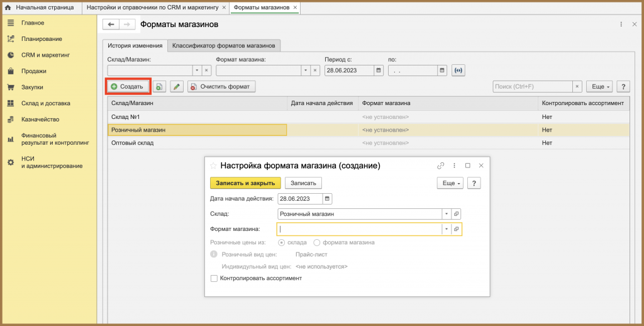Screen dimensions: 644x326
Task: Open the Классификатор форматов магазинов tab
Action: (225, 45)
